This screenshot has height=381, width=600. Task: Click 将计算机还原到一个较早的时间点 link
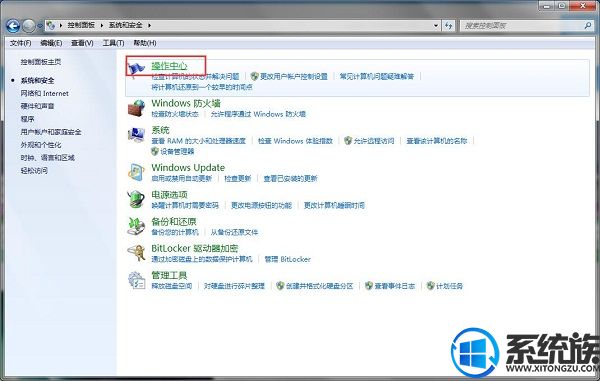pyautogui.click(x=202, y=87)
